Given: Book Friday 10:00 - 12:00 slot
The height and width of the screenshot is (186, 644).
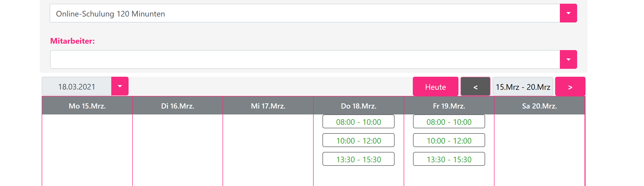Looking at the screenshot, I should pos(449,140).
